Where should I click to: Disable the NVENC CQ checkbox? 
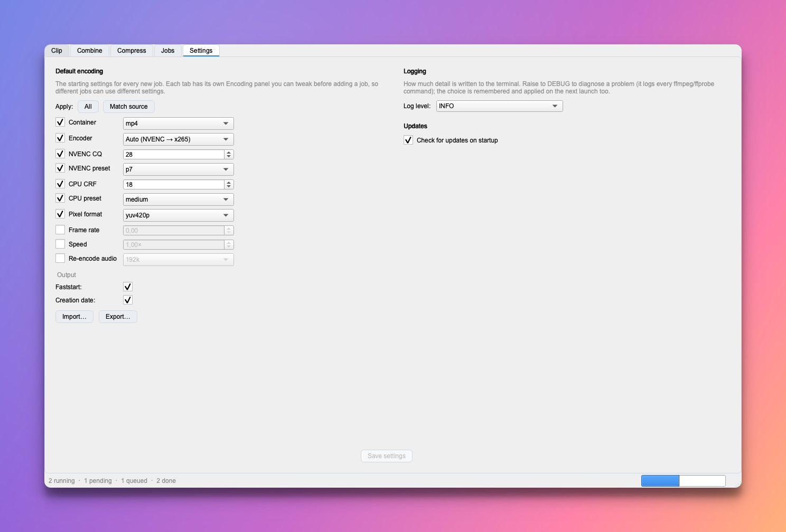60,154
